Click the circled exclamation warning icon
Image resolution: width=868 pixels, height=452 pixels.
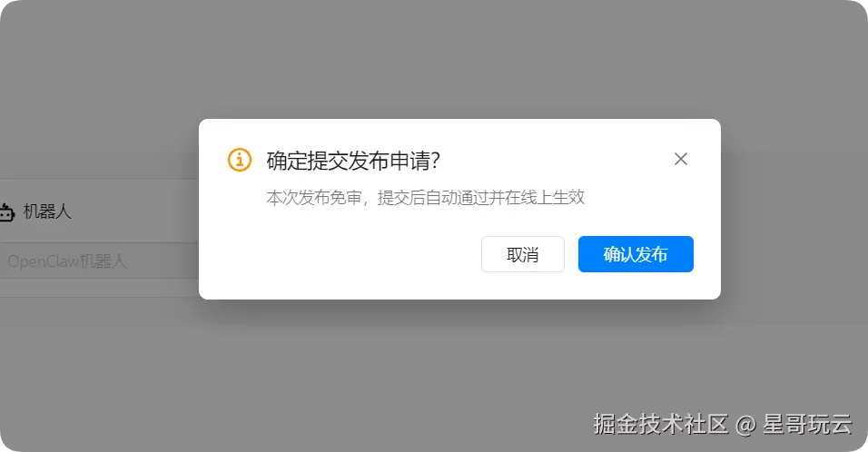click(240, 160)
